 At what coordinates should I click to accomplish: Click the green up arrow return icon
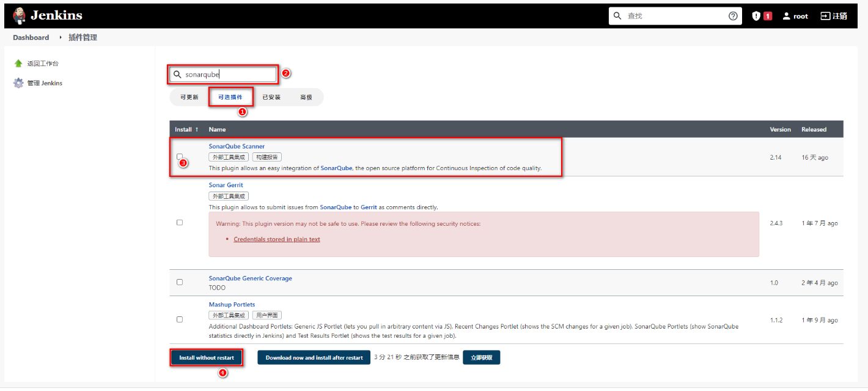(x=18, y=64)
